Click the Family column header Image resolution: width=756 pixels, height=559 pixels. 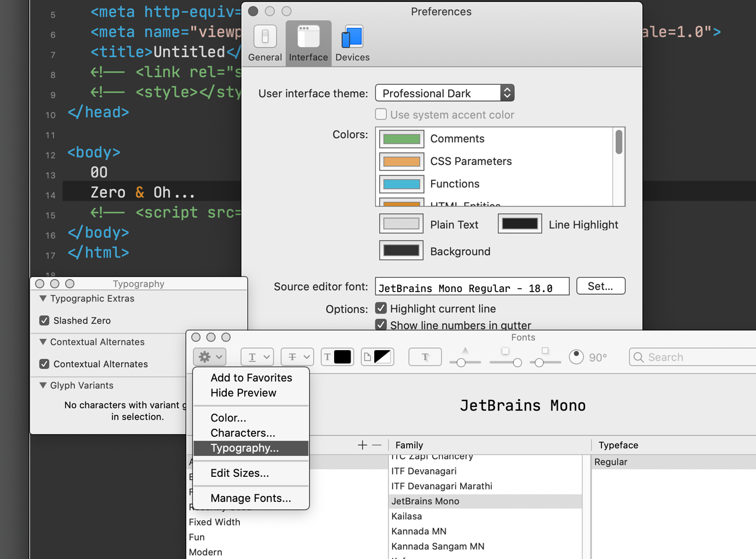(409, 445)
